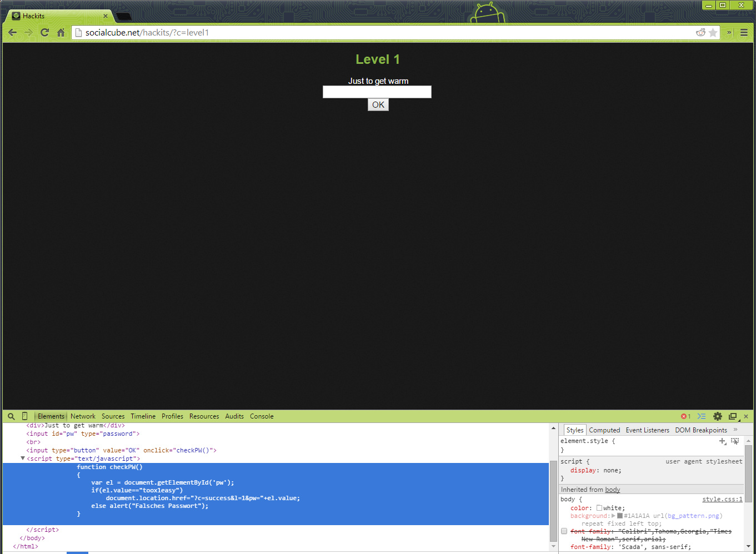Click the 'display: none;' style property
The image size is (756, 554).
(596, 470)
